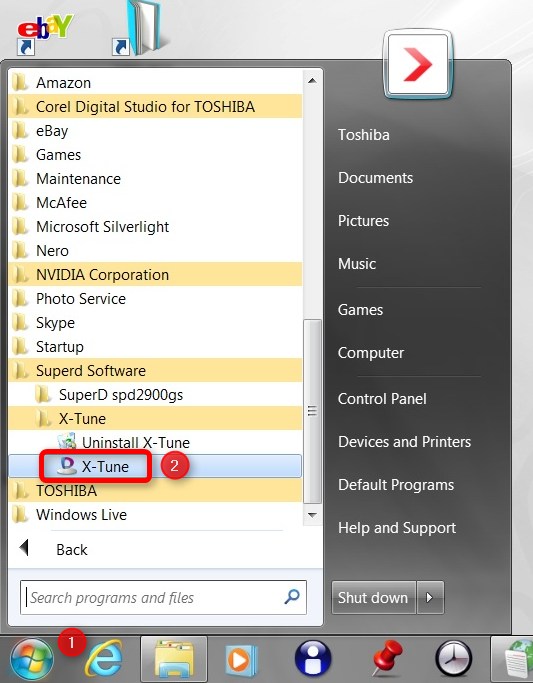Focus the Search programs and files box
The width and height of the screenshot is (533, 683).
tap(163, 597)
